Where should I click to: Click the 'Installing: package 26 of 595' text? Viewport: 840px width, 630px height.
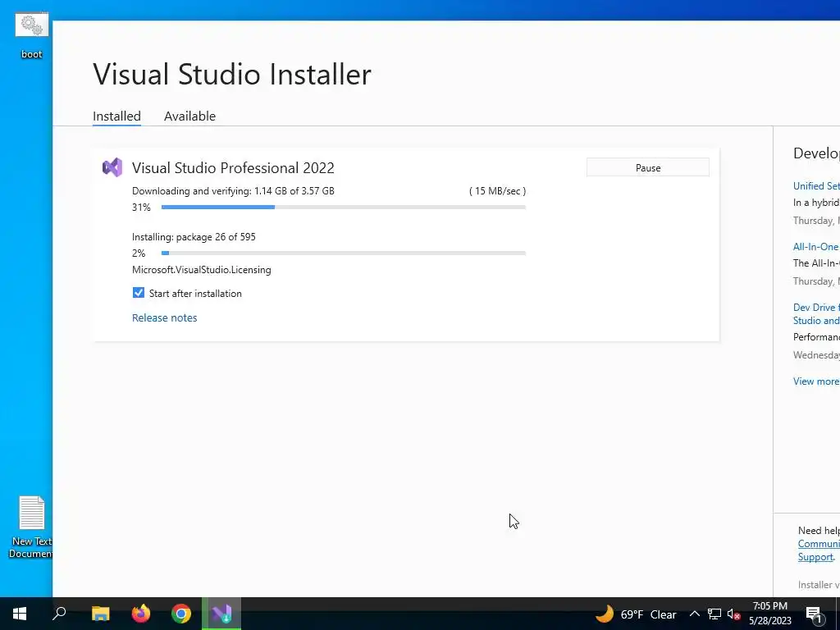[x=194, y=237]
